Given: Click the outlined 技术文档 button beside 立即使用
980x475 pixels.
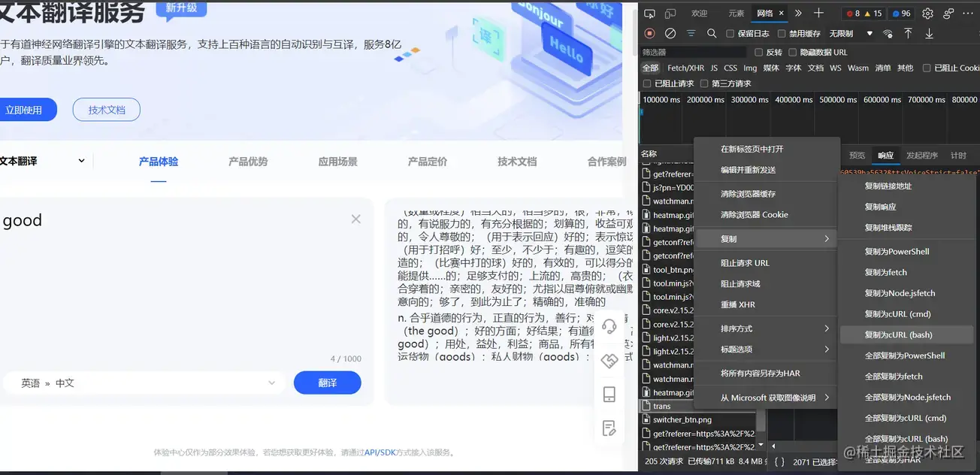Looking at the screenshot, I should [107, 110].
